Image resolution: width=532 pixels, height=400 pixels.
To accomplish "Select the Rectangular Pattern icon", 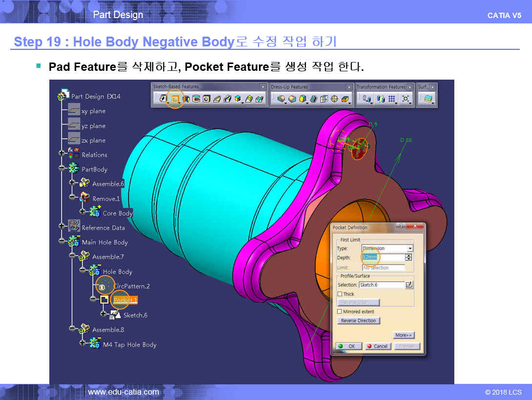I will pyautogui.click(x=391, y=99).
